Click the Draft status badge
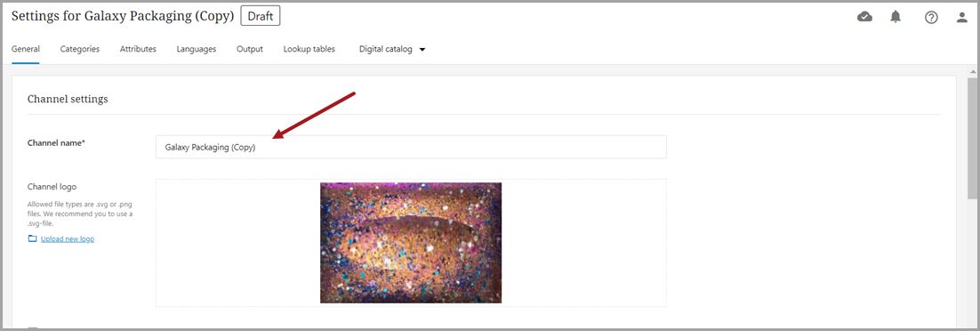Screen dimensions: 980x331 point(261,16)
